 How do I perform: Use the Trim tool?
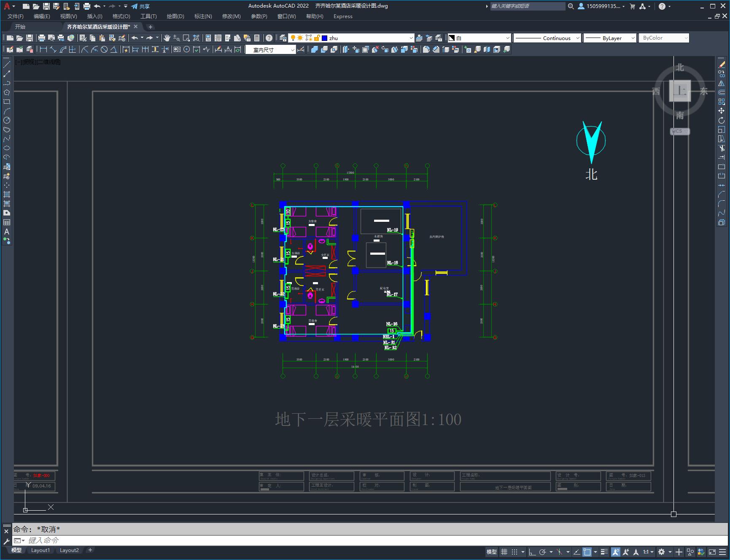(722, 148)
